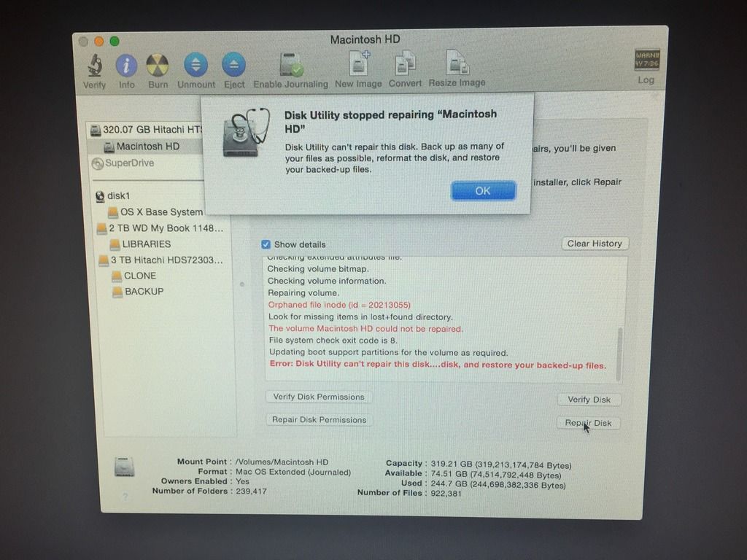Screen dimensions: 747x560
Task: Click the Eject toolbar icon
Action: coord(234,65)
